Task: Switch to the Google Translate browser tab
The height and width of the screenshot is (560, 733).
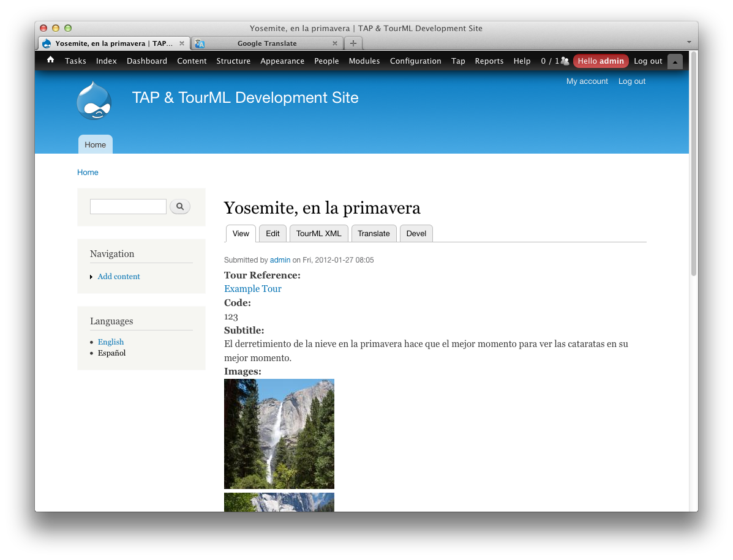Action: point(266,43)
